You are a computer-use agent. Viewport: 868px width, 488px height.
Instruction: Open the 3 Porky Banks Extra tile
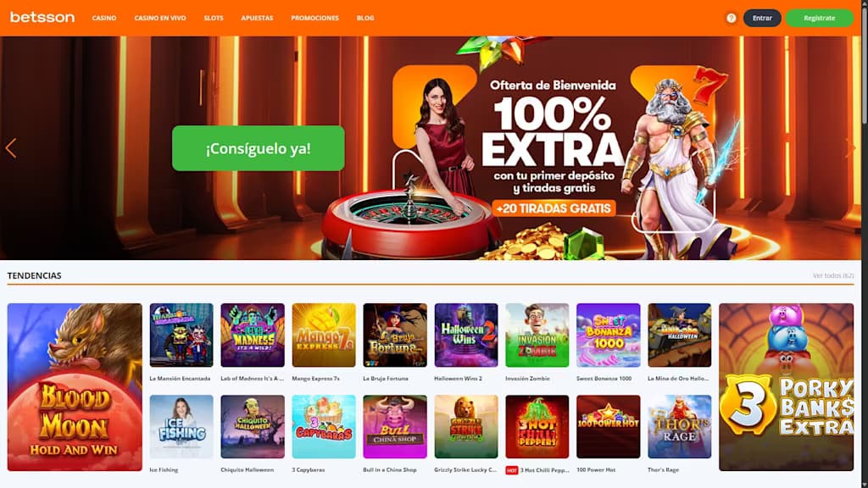coord(786,386)
